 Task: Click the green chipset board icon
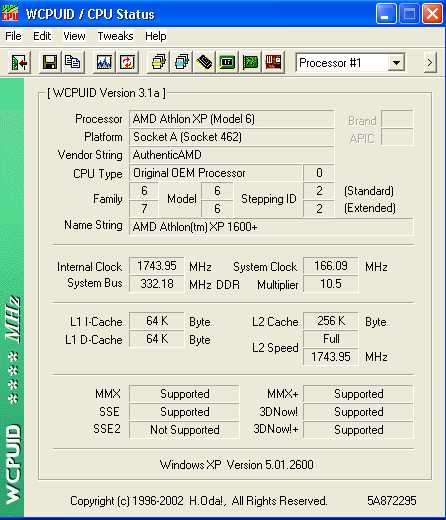(227, 62)
